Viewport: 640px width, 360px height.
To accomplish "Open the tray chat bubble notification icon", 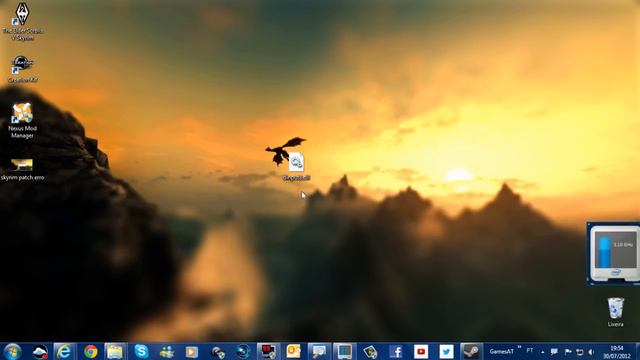I will [x=554, y=352].
